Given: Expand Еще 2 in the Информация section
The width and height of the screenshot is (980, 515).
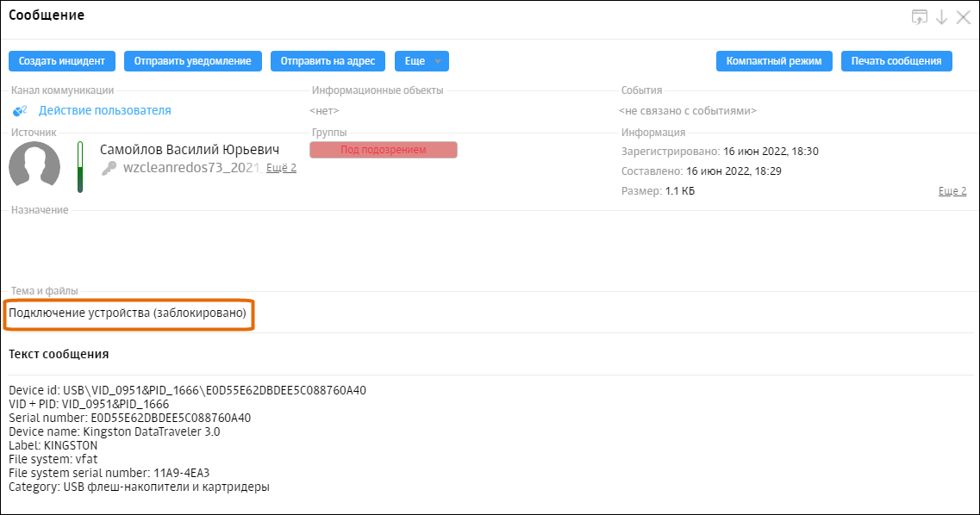Looking at the screenshot, I should (x=952, y=191).
